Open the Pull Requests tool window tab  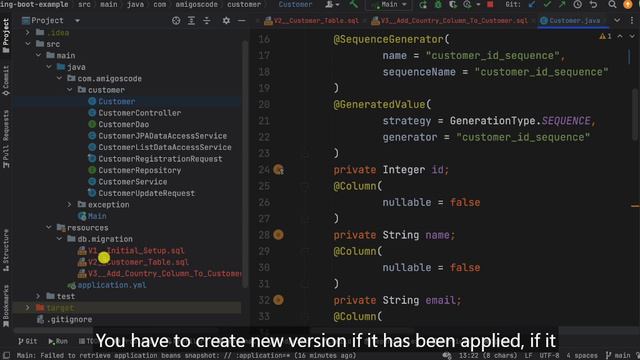coord(6,139)
